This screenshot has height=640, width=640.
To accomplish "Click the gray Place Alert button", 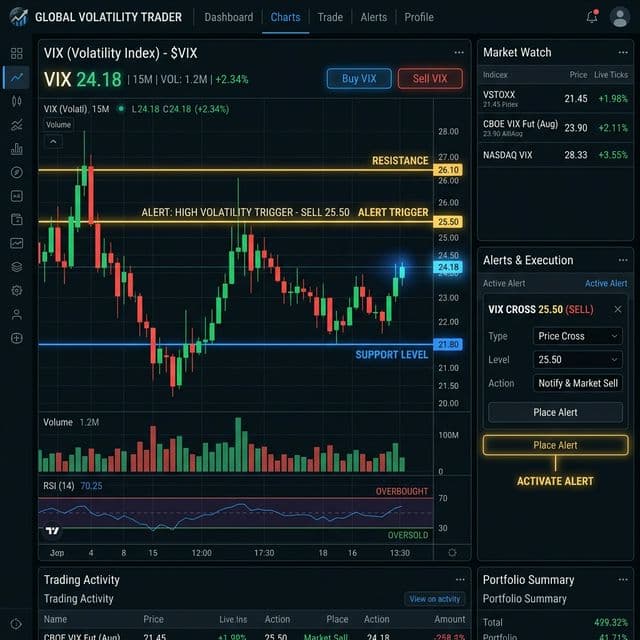I will pos(555,412).
